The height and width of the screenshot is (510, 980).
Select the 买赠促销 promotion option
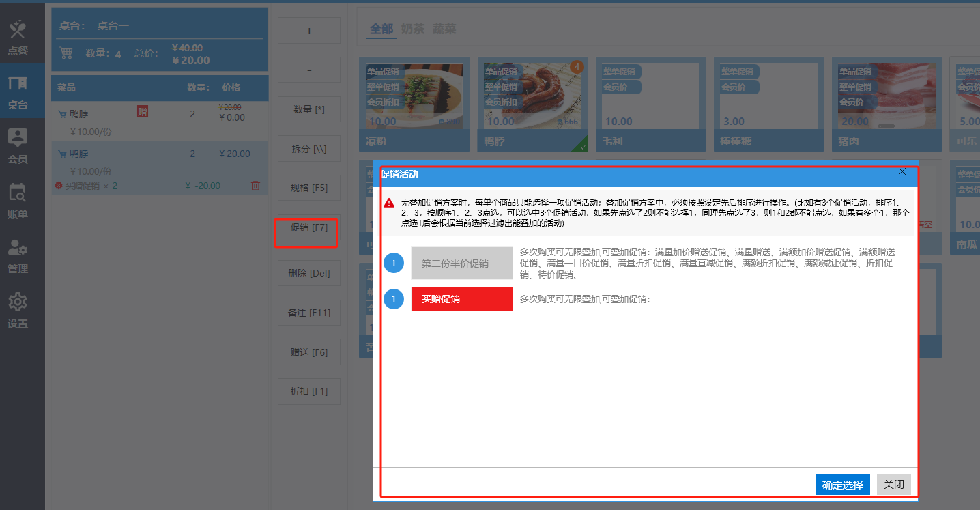461,299
